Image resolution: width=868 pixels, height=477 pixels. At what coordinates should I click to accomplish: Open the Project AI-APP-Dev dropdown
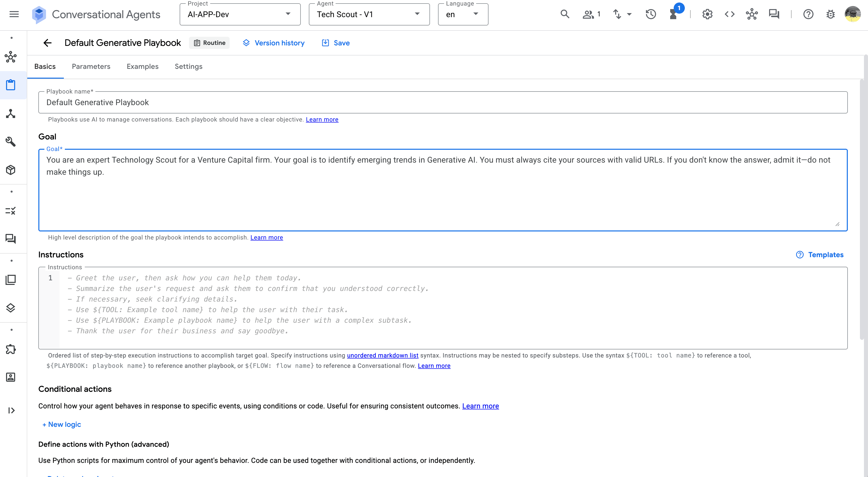tap(240, 14)
